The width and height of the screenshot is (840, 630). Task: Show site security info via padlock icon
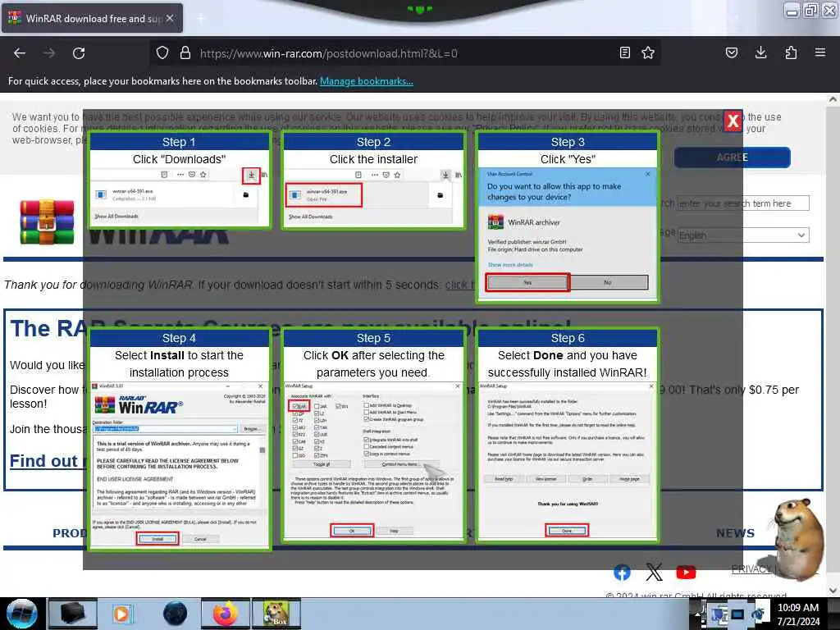click(185, 53)
